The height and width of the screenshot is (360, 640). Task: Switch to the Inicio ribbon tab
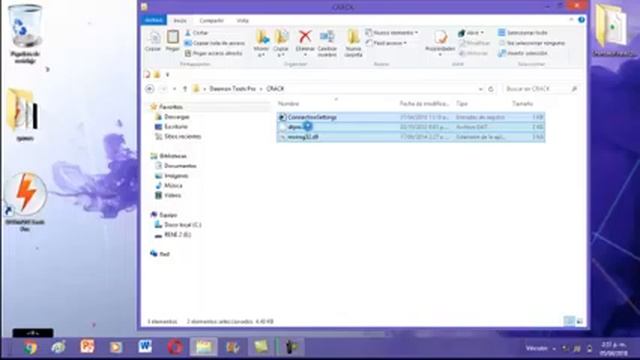pyautogui.click(x=180, y=20)
